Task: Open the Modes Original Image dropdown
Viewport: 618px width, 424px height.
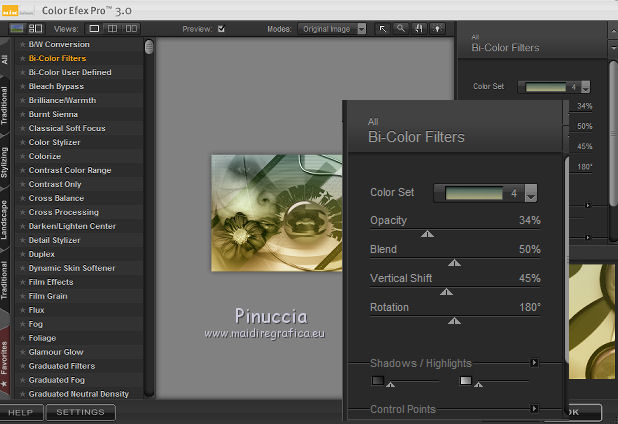Action: 332,29
